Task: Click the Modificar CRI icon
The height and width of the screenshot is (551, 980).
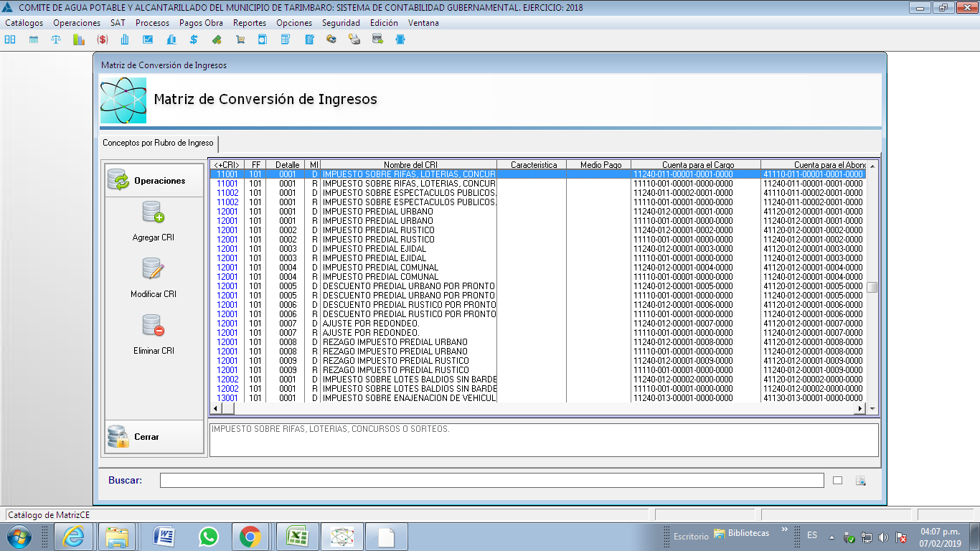Action: tap(153, 269)
